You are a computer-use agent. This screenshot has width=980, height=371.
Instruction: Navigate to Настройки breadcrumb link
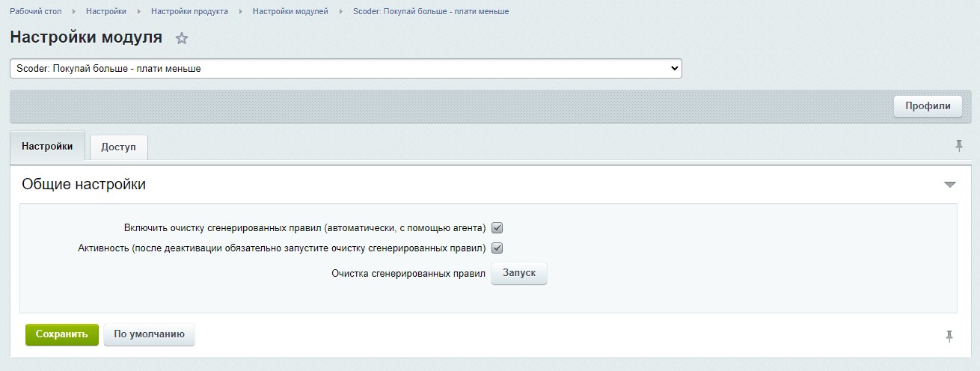tap(105, 12)
